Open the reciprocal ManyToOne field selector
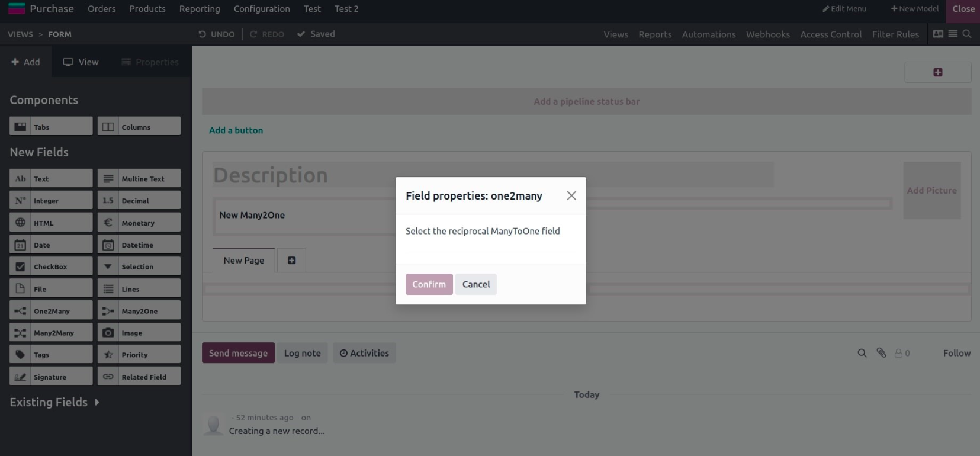 coord(490,248)
